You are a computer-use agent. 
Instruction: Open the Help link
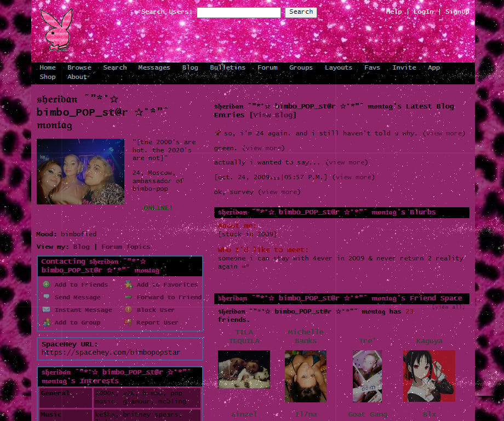tap(394, 12)
